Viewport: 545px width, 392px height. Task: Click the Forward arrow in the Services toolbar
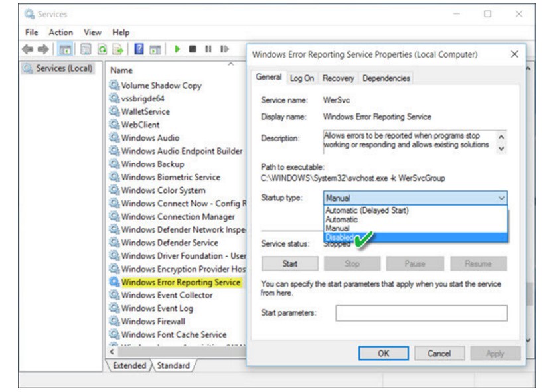(43, 49)
